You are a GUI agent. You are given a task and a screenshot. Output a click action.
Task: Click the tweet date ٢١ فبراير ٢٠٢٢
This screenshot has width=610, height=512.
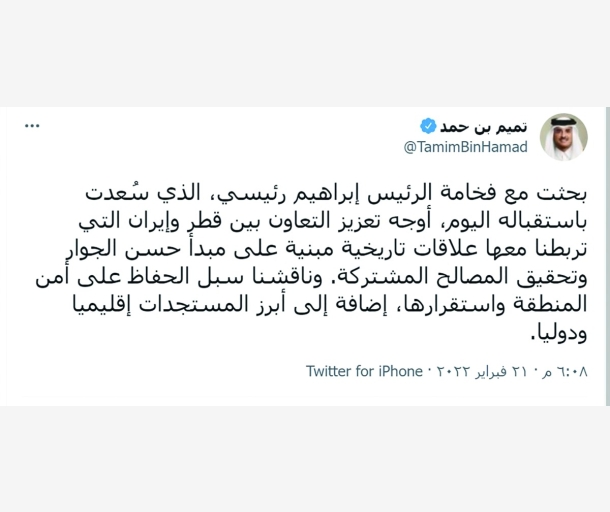point(483,371)
